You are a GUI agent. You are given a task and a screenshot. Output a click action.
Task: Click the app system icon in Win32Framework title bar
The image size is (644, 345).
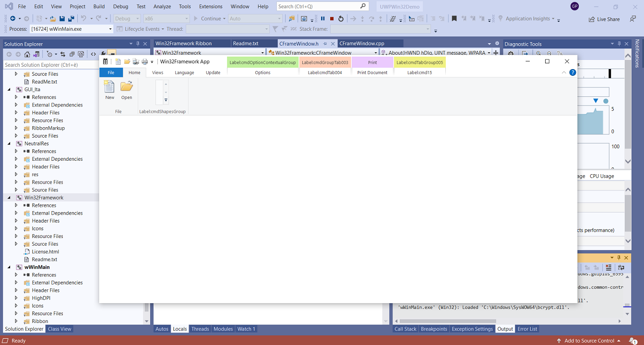point(106,61)
